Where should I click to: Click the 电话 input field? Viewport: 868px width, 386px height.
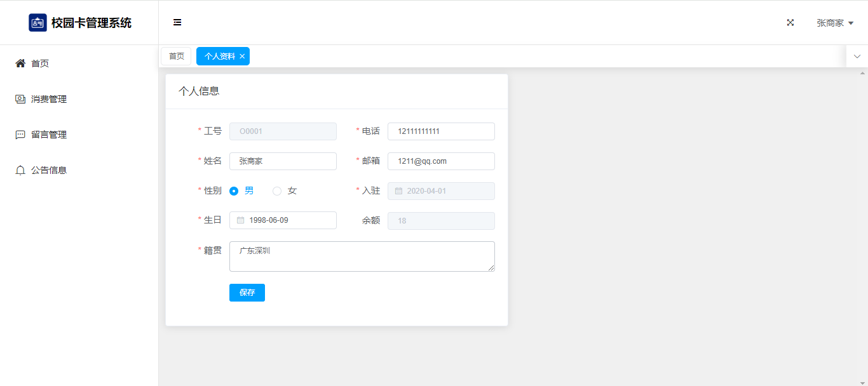[x=441, y=131]
